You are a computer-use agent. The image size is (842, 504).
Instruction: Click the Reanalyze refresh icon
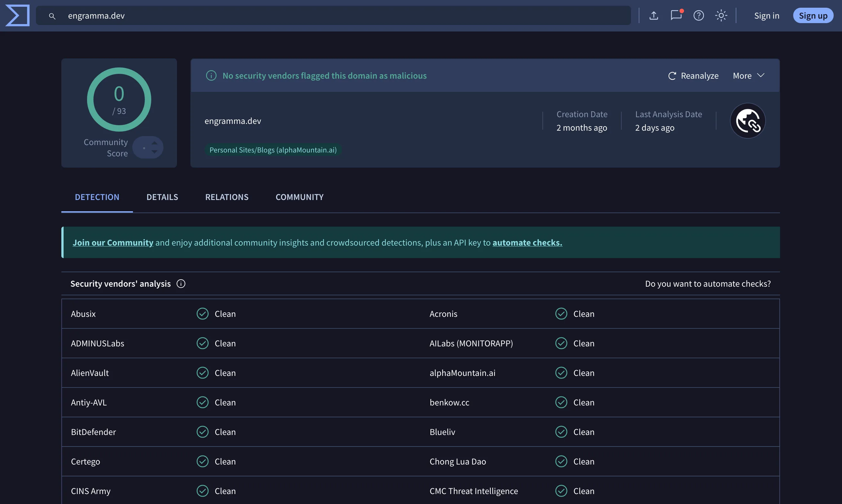pos(672,76)
